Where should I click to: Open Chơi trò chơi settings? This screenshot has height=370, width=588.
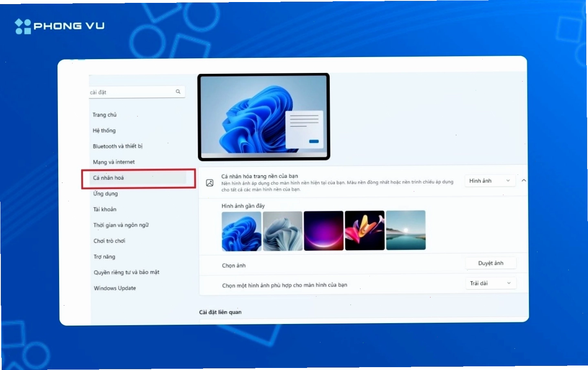point(109,241)
